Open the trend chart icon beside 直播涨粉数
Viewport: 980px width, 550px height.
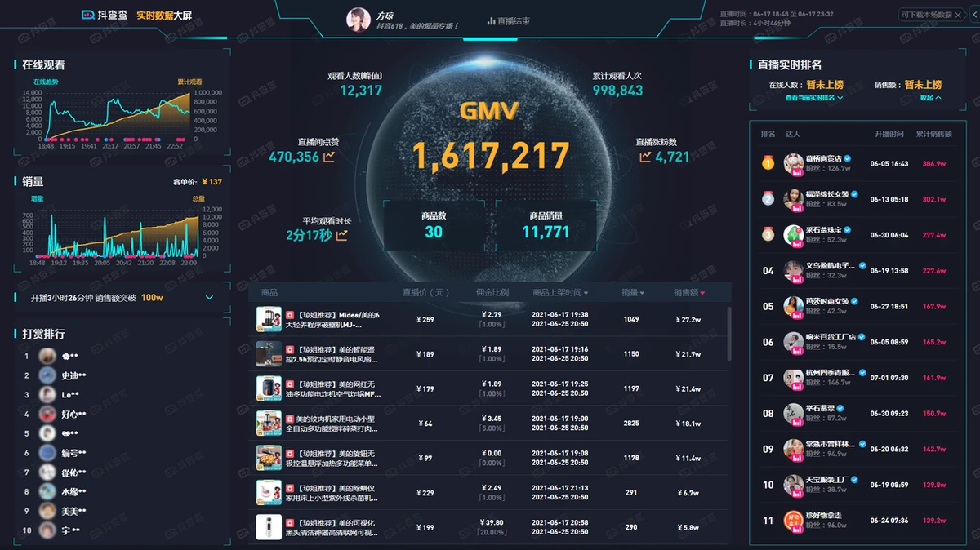[645, 157]
